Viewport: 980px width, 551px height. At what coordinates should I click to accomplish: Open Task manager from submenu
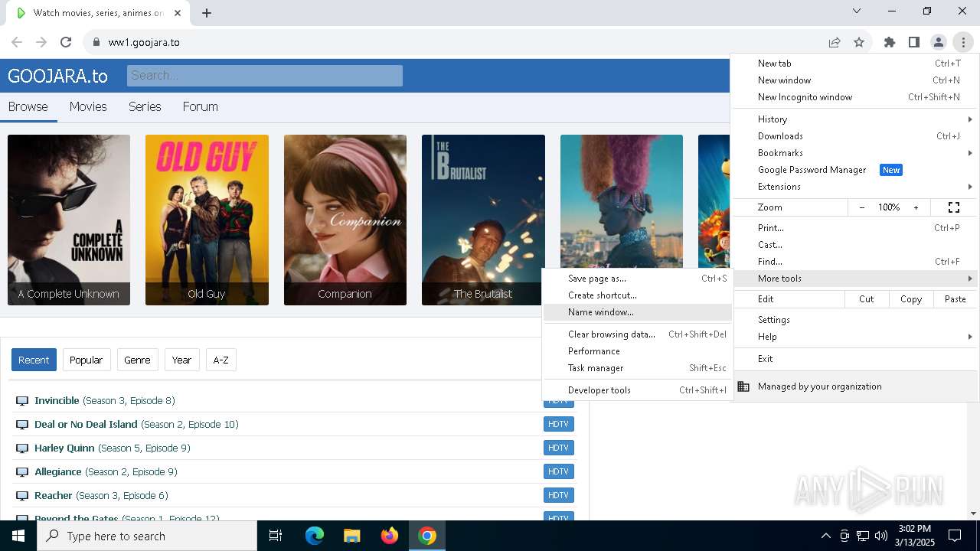(x=638, y=368)
